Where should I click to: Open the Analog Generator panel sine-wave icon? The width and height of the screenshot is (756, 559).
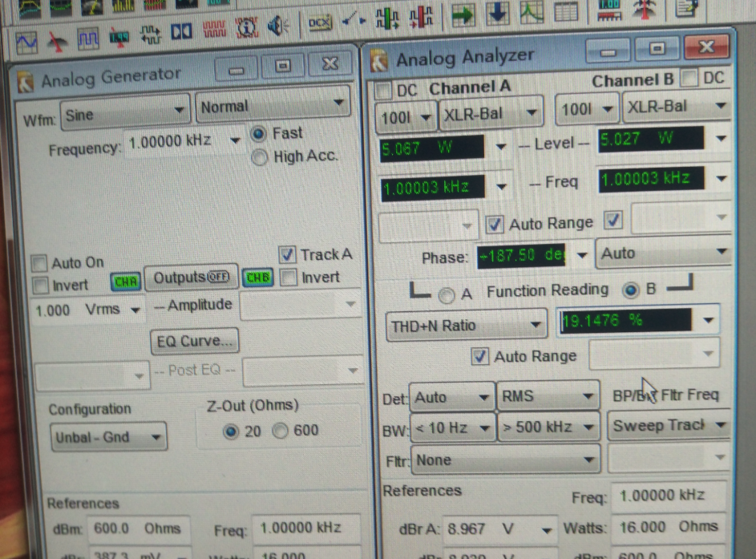(26, 43)
